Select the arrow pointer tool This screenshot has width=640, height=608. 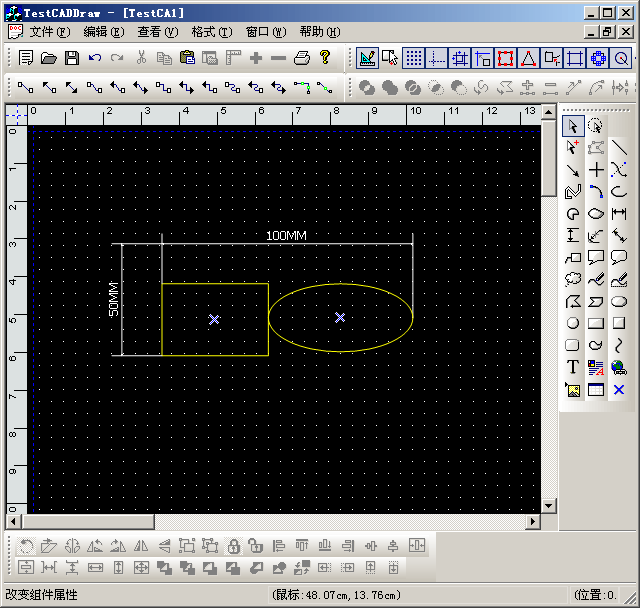(573, 126)
